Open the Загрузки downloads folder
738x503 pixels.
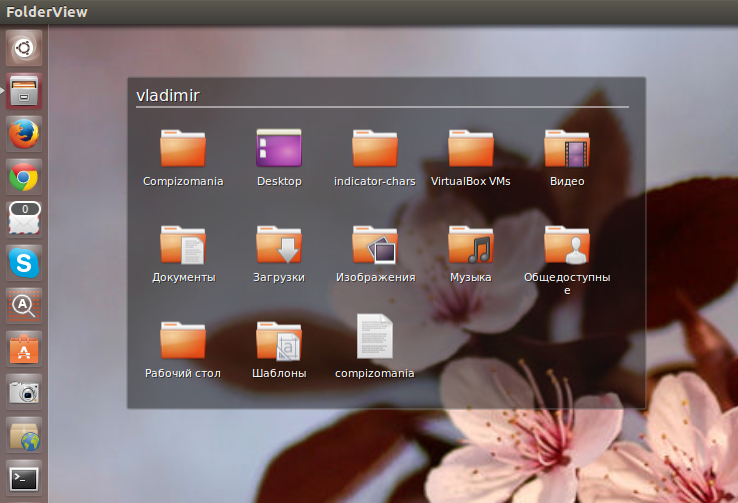pyautogui.click(x=279, y=245)
